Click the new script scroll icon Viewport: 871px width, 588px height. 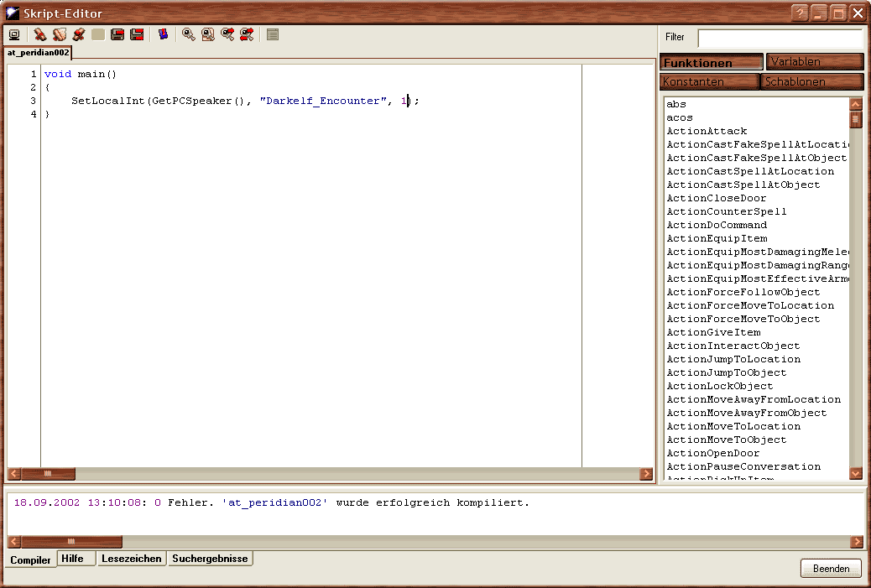39,35
